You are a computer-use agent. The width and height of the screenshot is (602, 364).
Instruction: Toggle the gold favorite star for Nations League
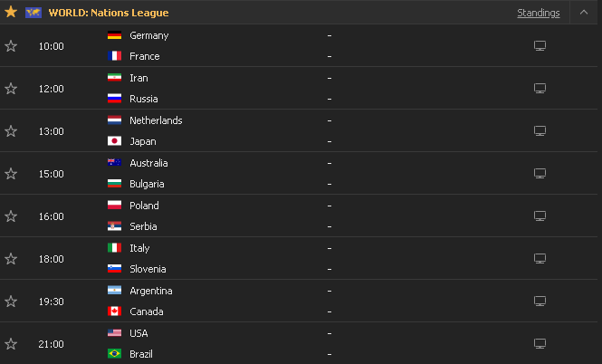point(11,12)
